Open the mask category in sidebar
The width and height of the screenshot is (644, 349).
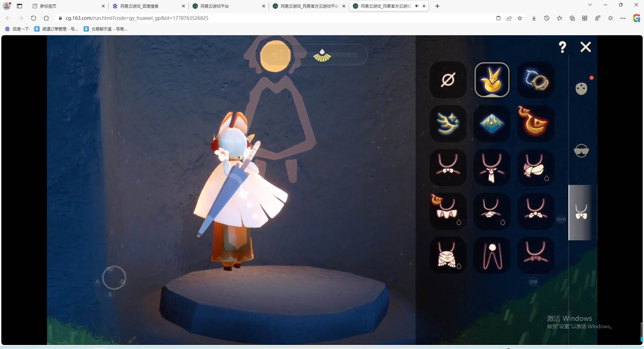[x=582, y=89]
